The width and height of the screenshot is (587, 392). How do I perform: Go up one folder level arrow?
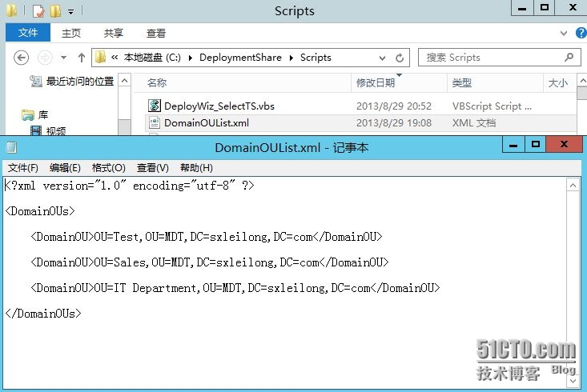[81, 58]
